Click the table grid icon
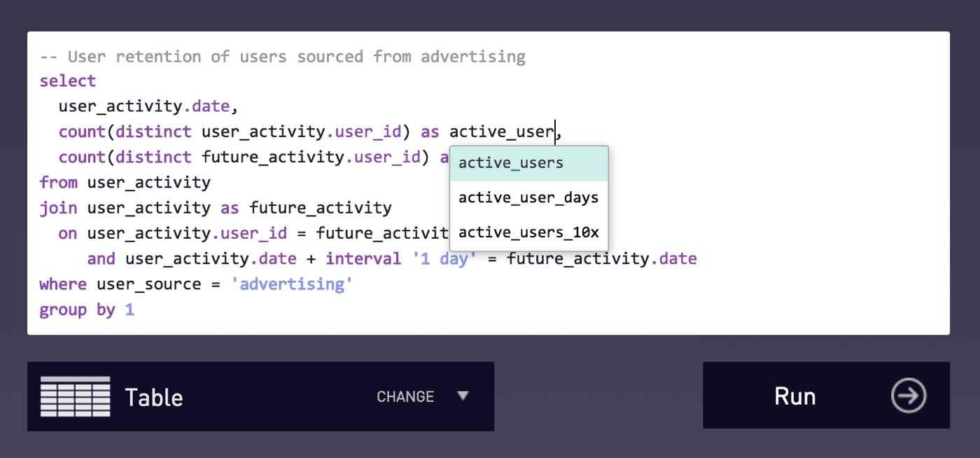This screenshot has width=980, height=458. [76, 396]
